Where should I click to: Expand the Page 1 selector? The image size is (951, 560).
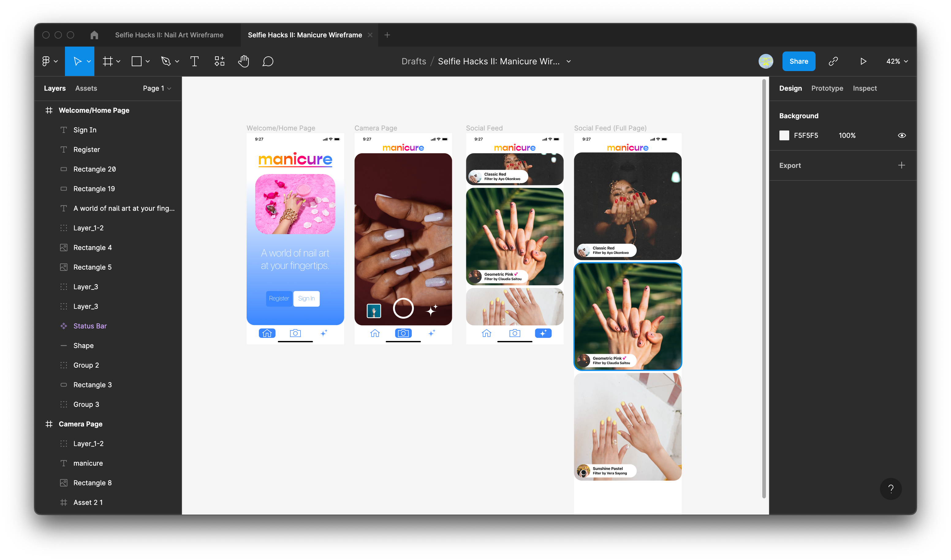click(157, 88)
